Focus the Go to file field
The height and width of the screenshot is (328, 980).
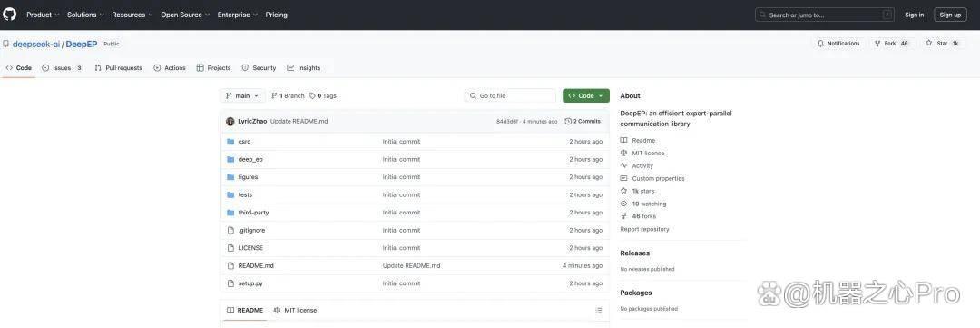(510, 95)
